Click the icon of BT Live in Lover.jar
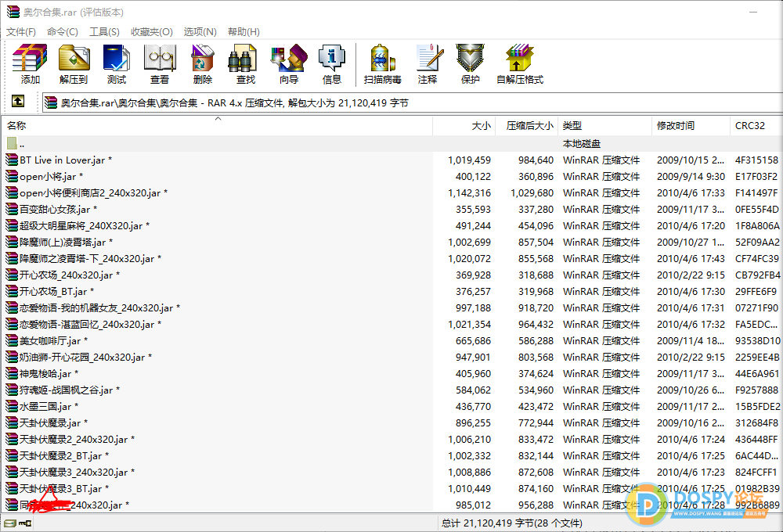 tap(12, 160)
